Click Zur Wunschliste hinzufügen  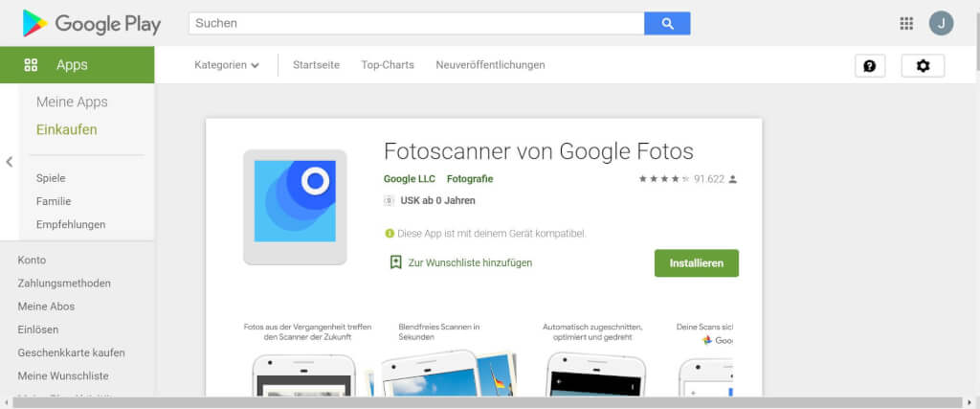pyautogui.click(x=470, y=262)
